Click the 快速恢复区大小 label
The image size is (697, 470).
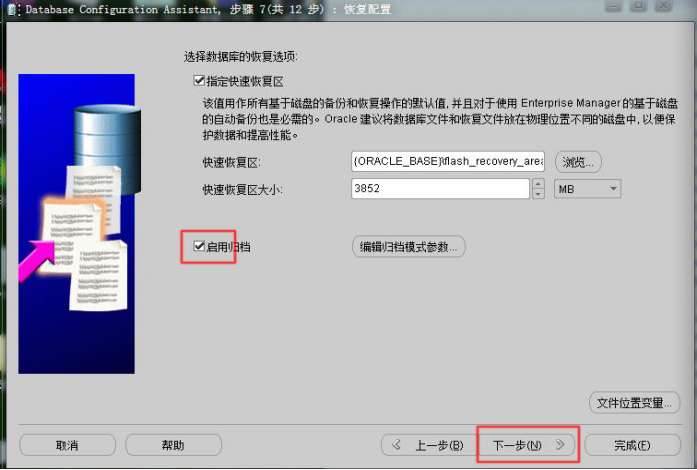point(242,189)
